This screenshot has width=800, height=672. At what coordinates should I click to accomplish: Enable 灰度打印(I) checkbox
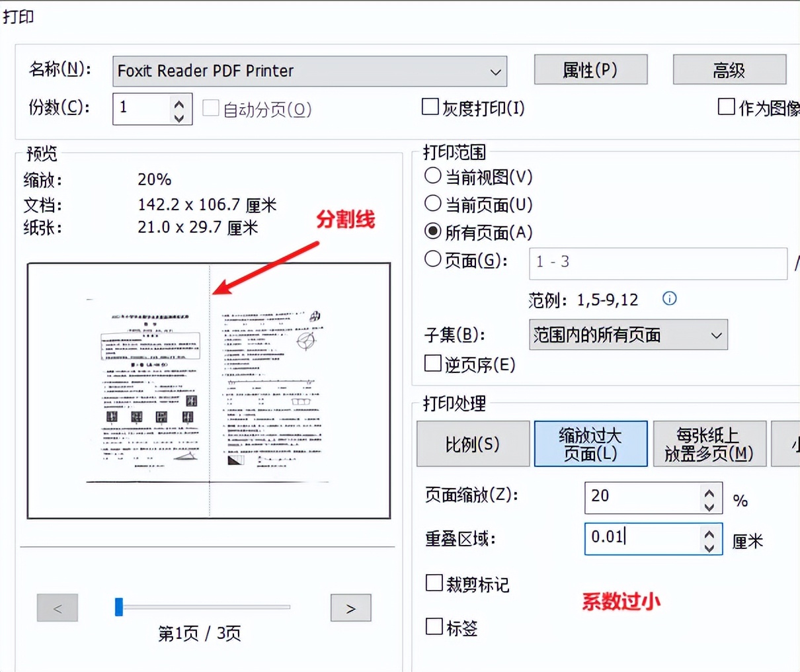point(430,106)
